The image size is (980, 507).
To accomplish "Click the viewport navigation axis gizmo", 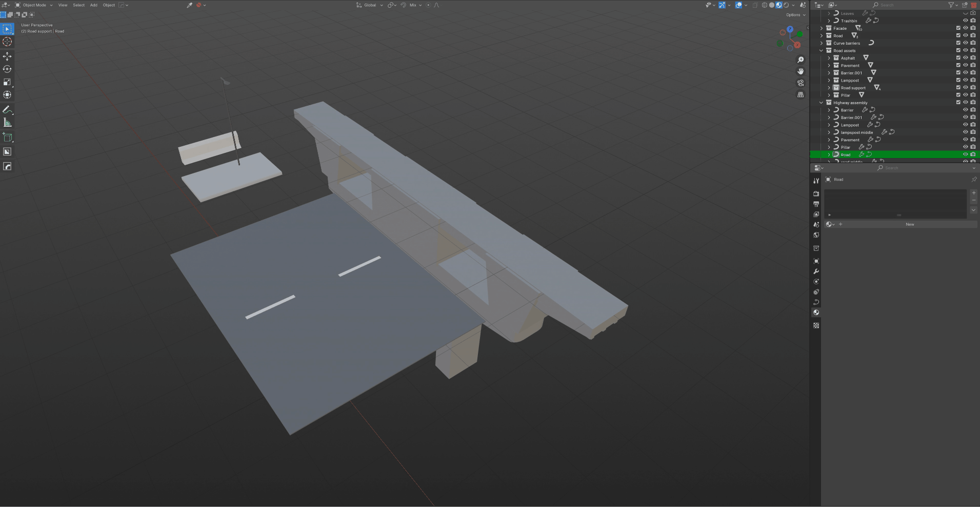I will point(790,38).
